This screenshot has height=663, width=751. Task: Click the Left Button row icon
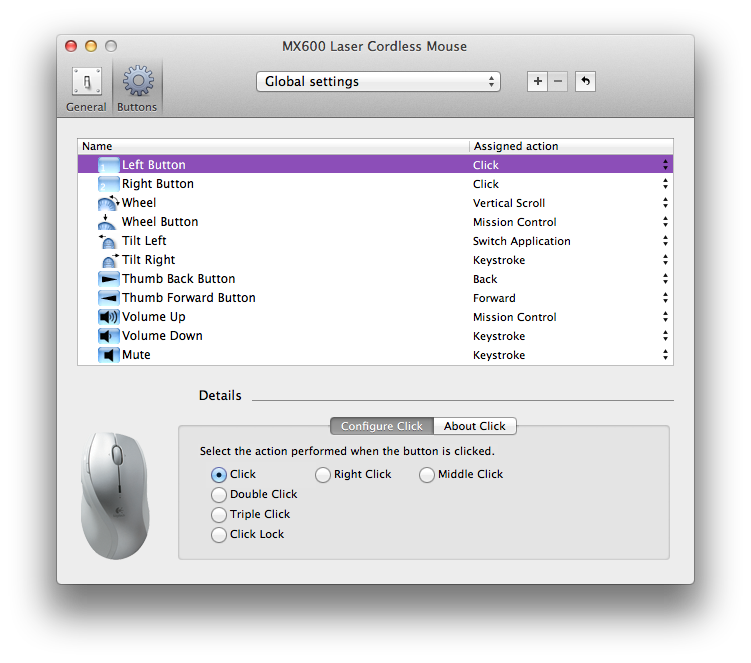(x=108, y=165)
